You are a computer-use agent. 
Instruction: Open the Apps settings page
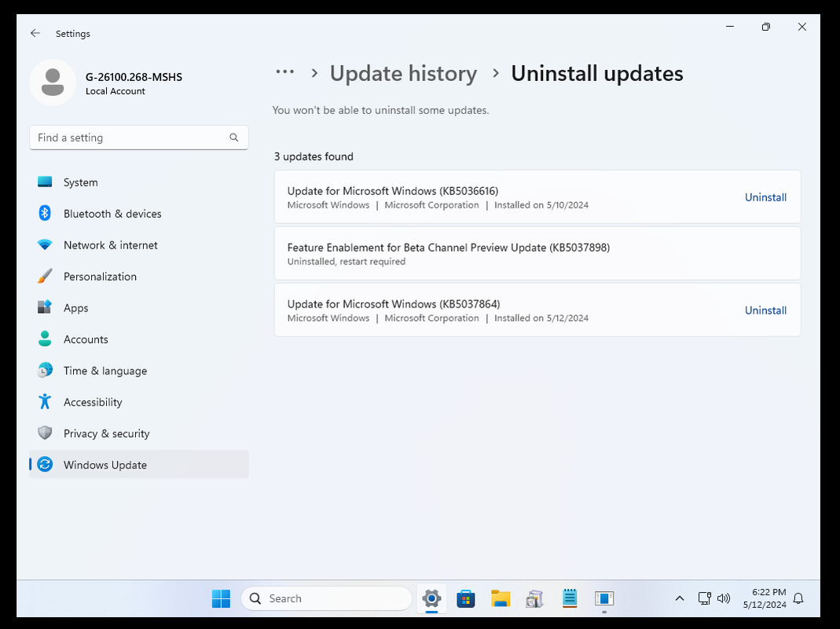click(x=139, y=307)
